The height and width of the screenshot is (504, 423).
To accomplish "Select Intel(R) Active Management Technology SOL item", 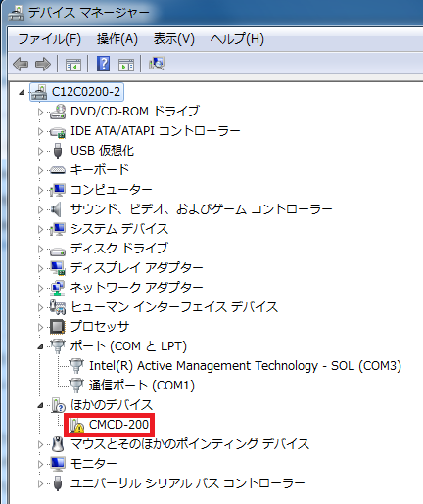I will coord(245,366).
